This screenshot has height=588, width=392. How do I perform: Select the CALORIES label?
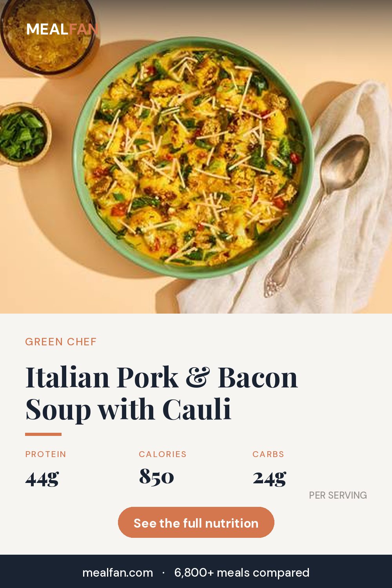(x=163, y=454)
